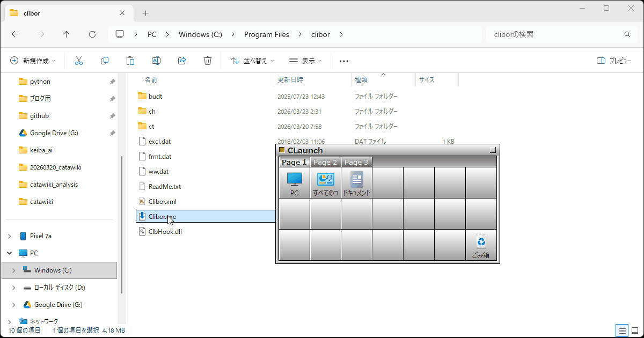Open the 並べ替え sort dropdown
The width and height of the screenshot is (644, 338).
pyautogui.click(x=252, y=61)
